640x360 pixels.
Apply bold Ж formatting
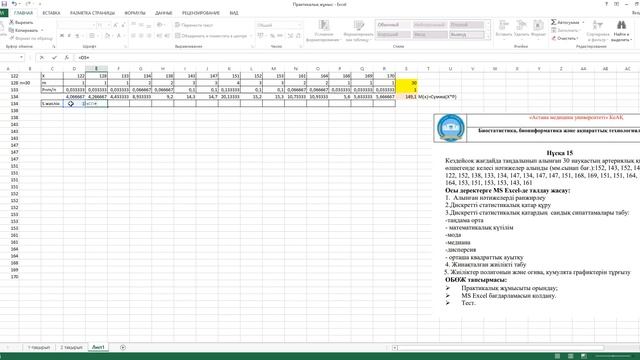click(x=62, y=36)
